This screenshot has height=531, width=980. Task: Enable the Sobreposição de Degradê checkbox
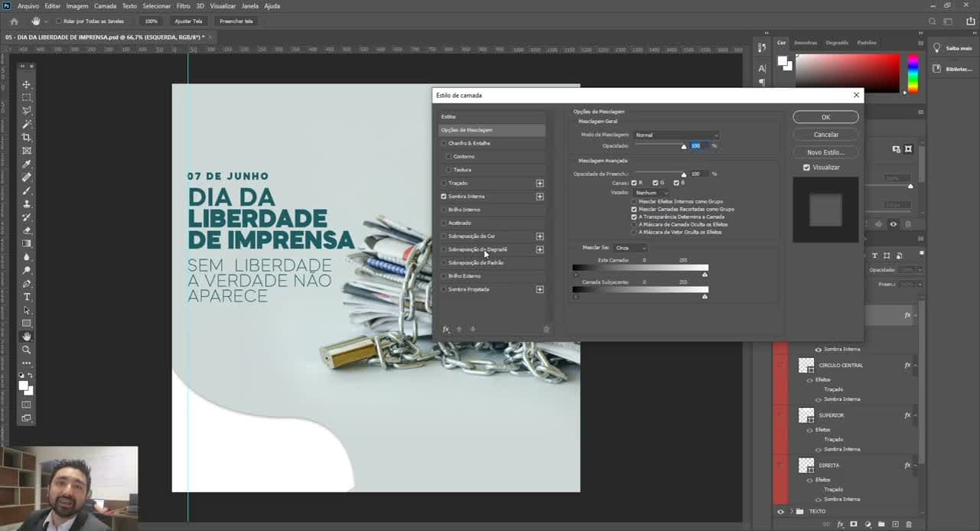click(x=444, y=249)
